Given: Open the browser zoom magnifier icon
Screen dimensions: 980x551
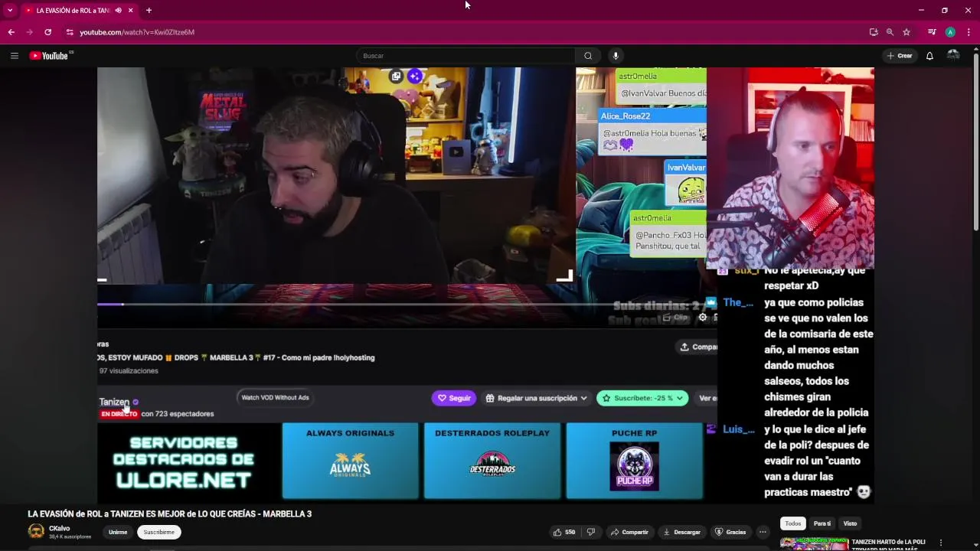Looking at the screenshot, I should click(890, 32).
